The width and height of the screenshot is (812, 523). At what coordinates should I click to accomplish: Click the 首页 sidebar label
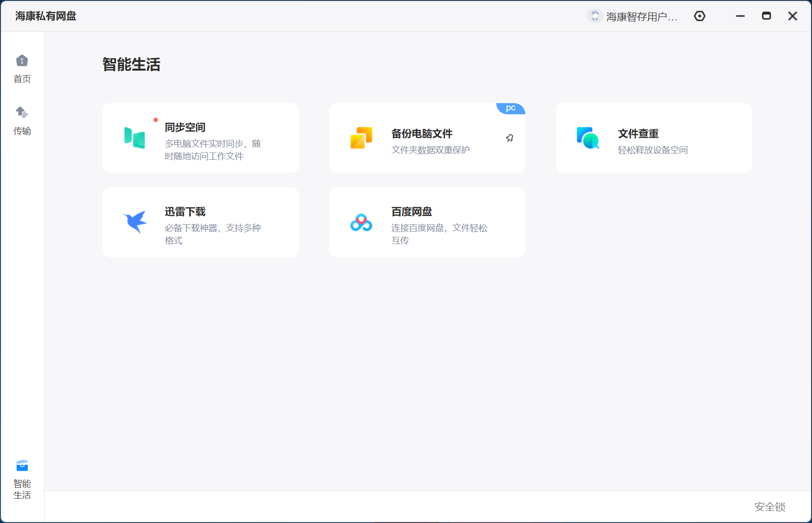click(22, 79)
